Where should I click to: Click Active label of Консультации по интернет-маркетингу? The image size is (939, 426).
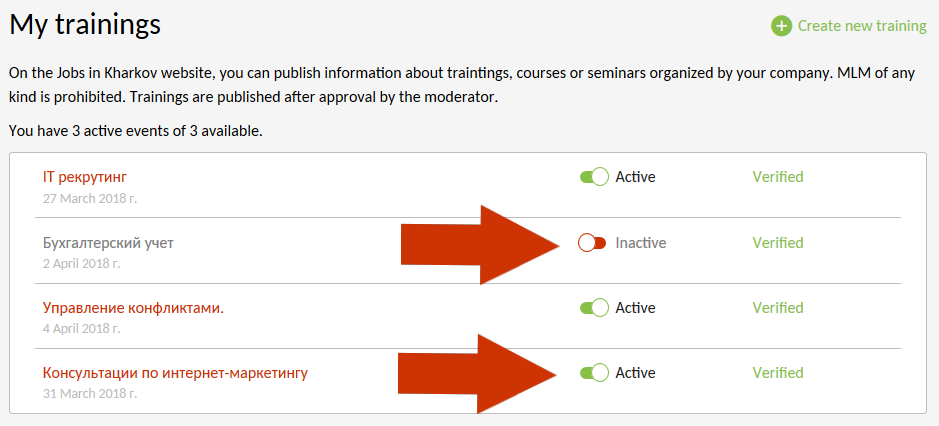click(x=635, y=373)
